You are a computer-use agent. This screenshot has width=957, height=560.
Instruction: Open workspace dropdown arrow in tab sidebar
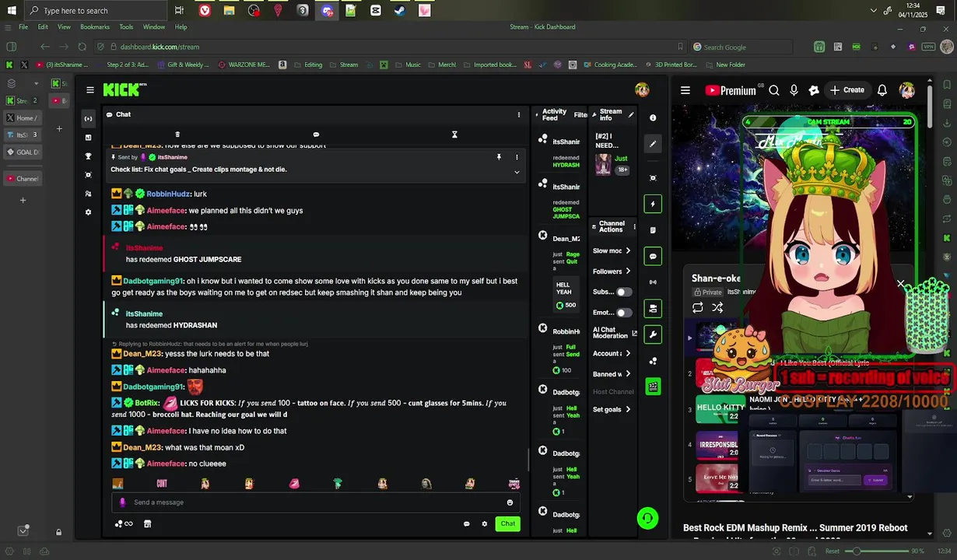click(x=36, y=83)
